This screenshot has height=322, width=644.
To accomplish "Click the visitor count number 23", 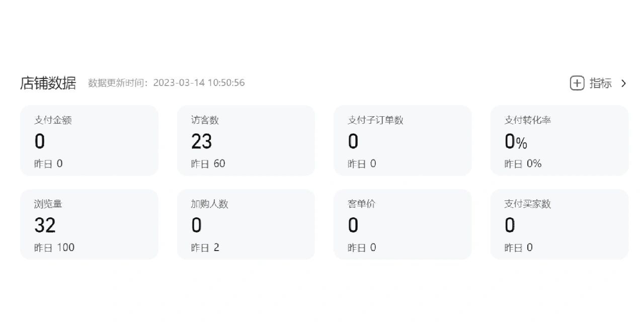I will (202, 142).
